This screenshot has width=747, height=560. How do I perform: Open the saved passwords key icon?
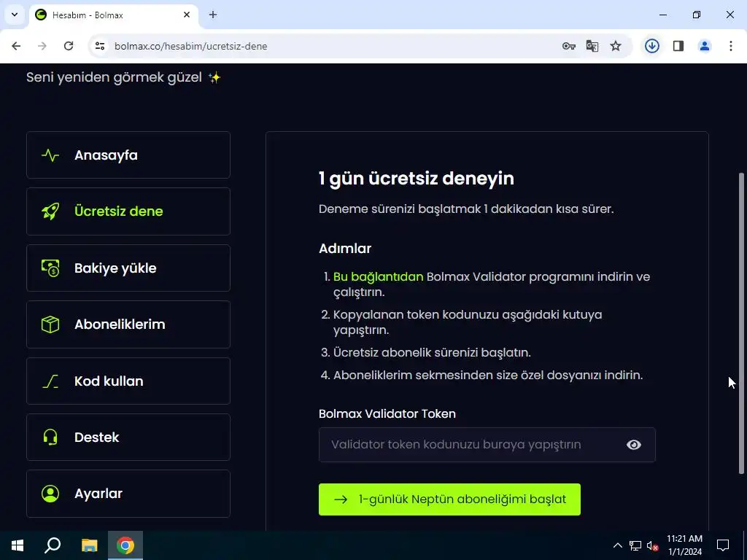click(x=569, y=46)
